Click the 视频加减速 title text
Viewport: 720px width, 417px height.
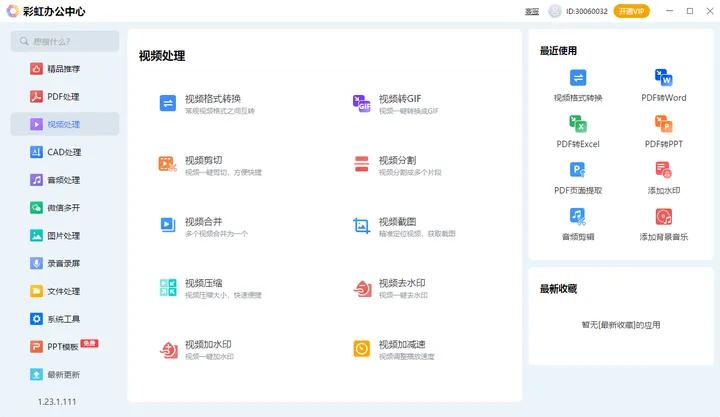click(402, 344)
